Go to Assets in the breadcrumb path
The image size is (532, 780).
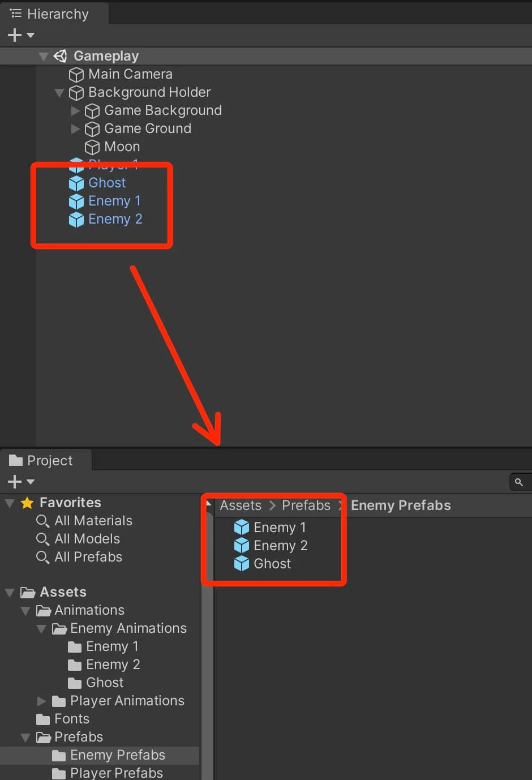(241, 505)
